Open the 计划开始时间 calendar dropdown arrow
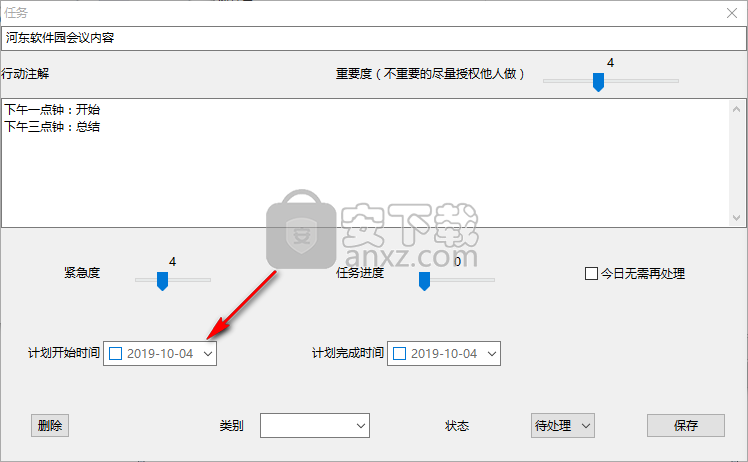The image size is (748, 462). pyautogui.click(x=208, y=354)
